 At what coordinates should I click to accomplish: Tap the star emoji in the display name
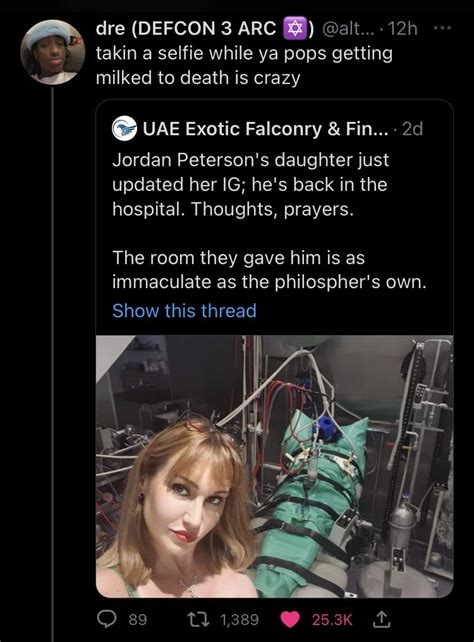coord(295,28)
